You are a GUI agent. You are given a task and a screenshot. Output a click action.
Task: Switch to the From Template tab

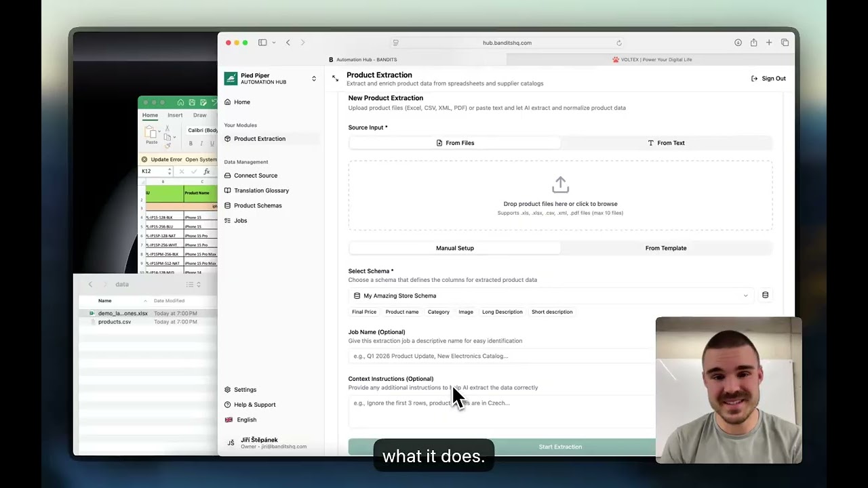point(666,248)
